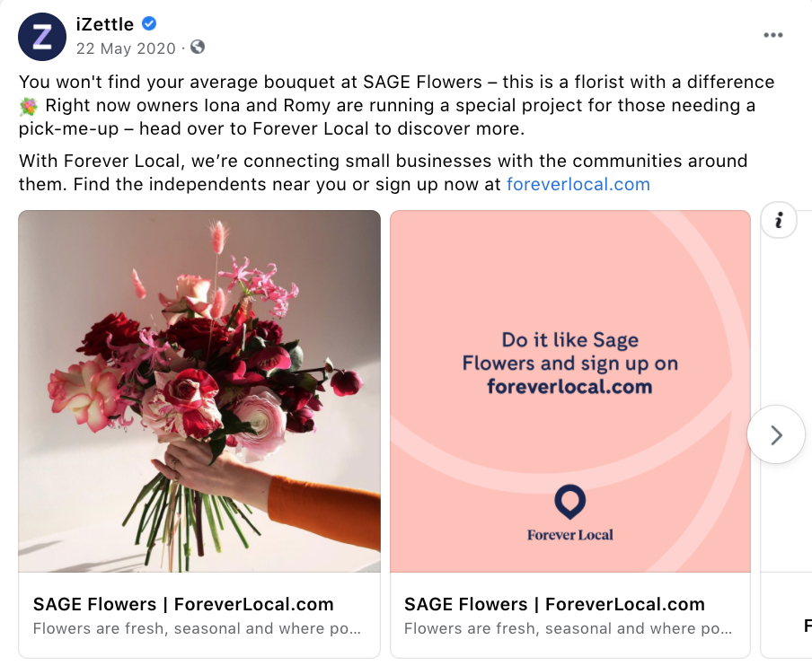
Task: Follow the foreverlocal.com link in post
Action: click(578, 185)
